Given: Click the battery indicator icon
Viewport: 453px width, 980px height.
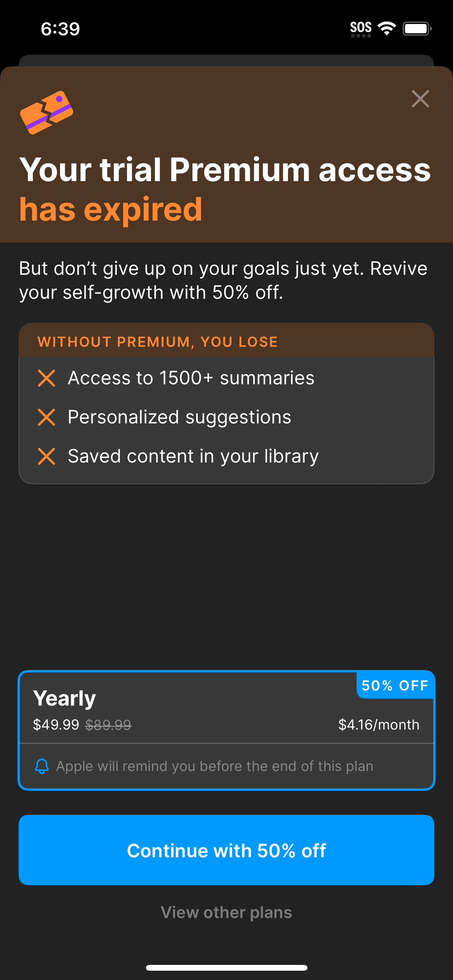Looking at the screenshot, I should point(417,27).
